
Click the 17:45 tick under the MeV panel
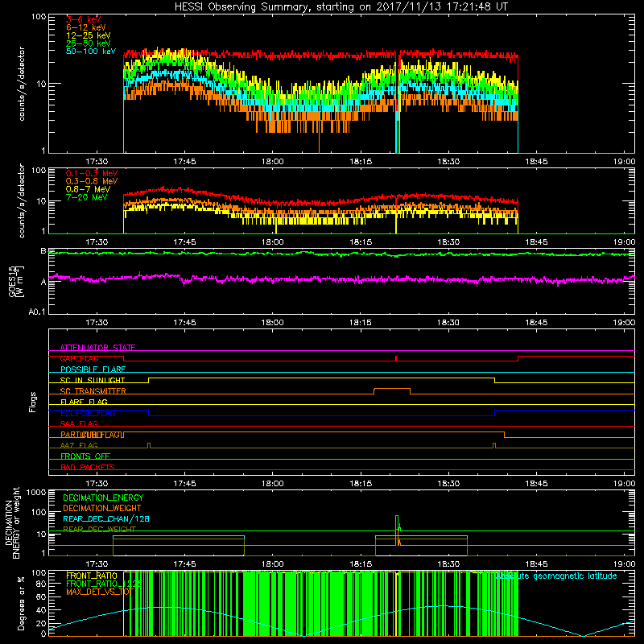[184, 242]
